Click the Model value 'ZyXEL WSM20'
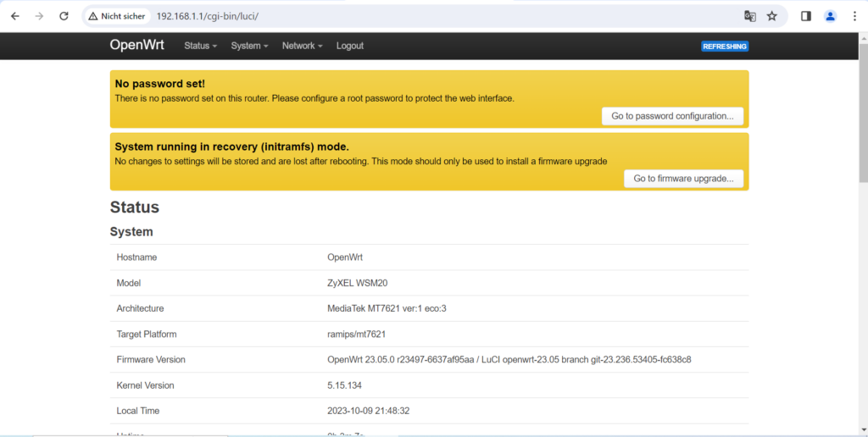The height and width of the screenshot is (437, 868). point(357,283)
